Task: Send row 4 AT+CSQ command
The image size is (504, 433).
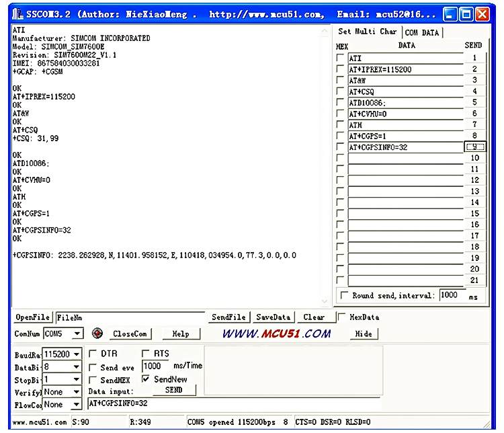Action: click(x=474, y=91)
